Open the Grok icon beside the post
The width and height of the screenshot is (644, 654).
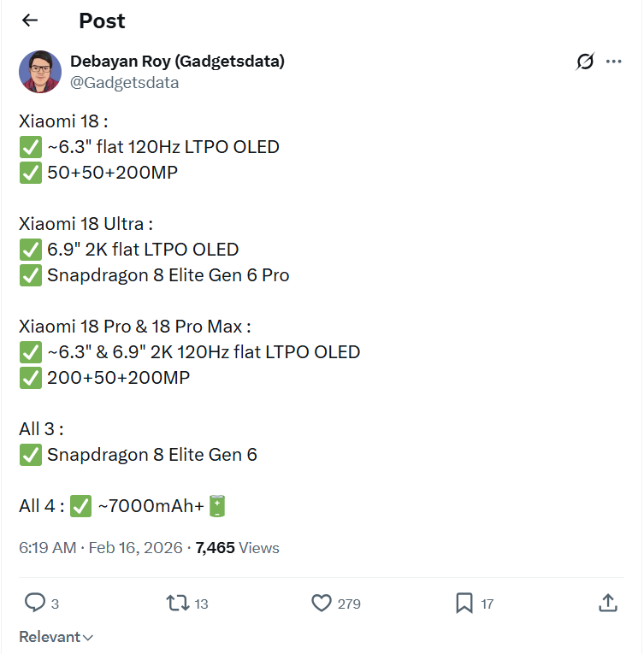point(585,62)
